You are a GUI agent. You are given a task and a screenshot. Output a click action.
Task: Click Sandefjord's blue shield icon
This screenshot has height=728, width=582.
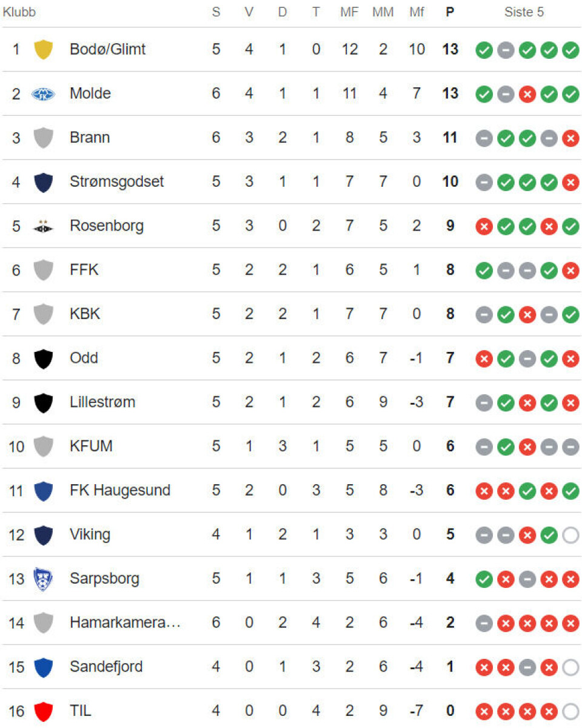[43, 667]
